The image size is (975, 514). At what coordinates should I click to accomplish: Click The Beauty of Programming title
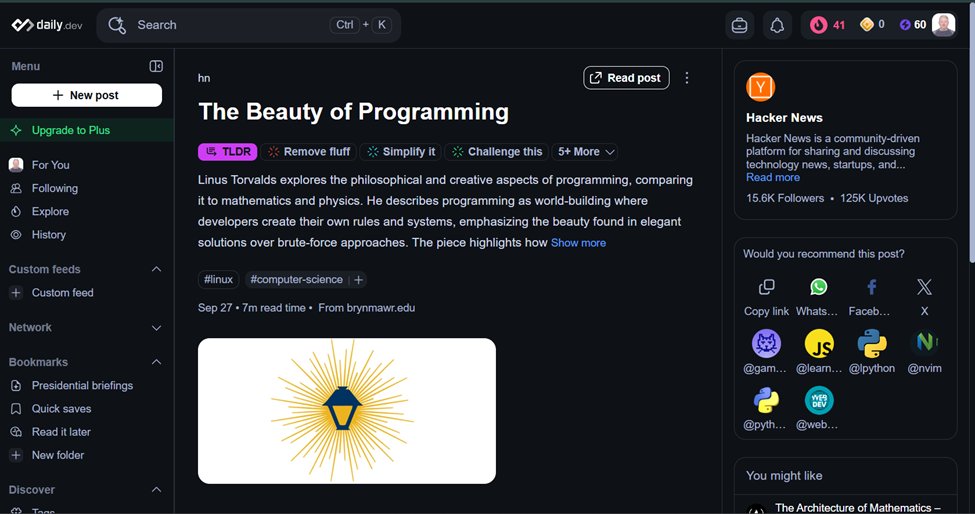point(353,112)
